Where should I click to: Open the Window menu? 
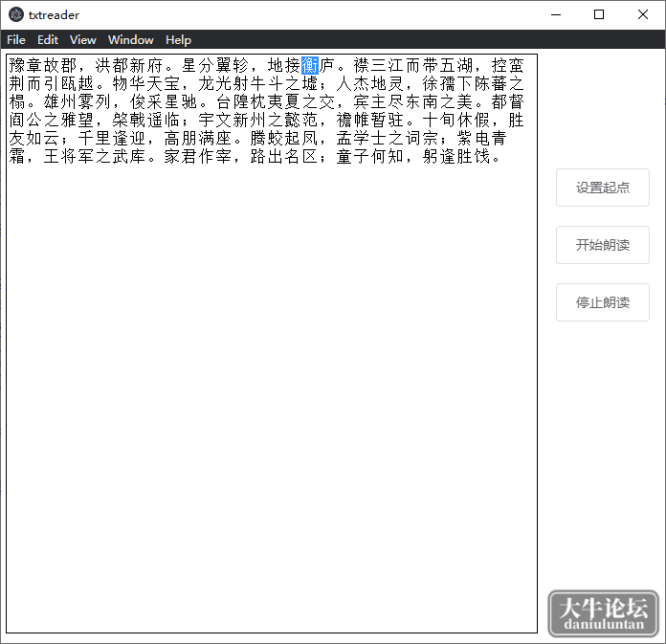point(131,40)
